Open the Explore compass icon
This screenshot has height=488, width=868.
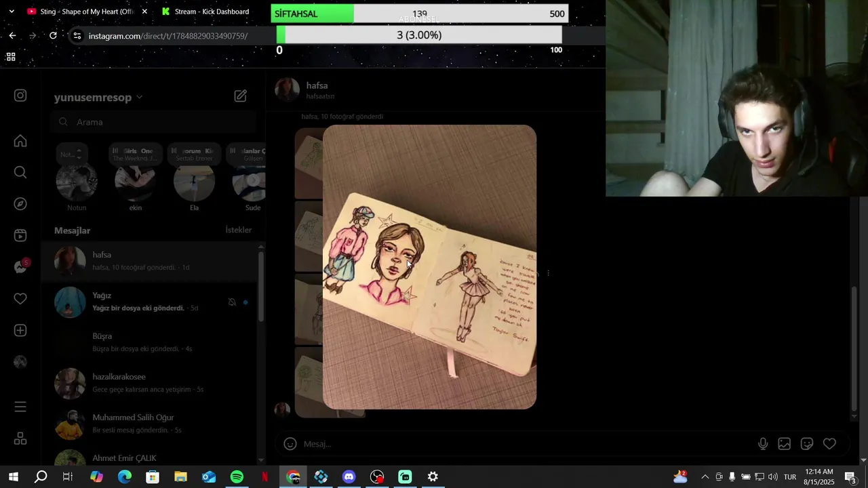(20, 204)
